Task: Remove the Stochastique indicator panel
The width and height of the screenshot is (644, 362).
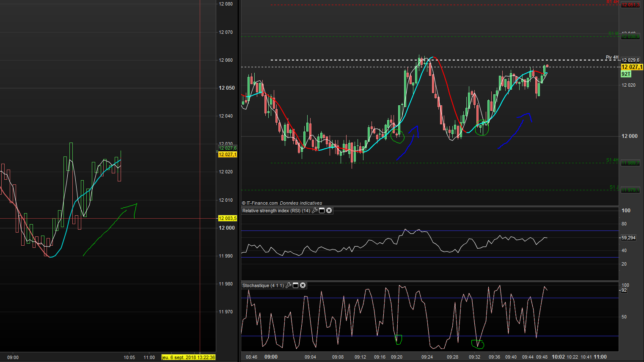Action: point(303,285)
